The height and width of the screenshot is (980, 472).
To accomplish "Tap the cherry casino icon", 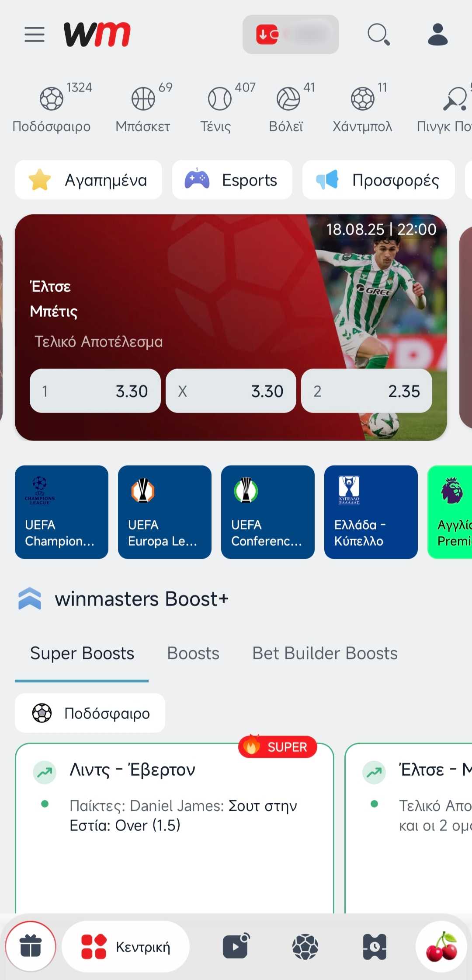I will click(x=441, y=946).
